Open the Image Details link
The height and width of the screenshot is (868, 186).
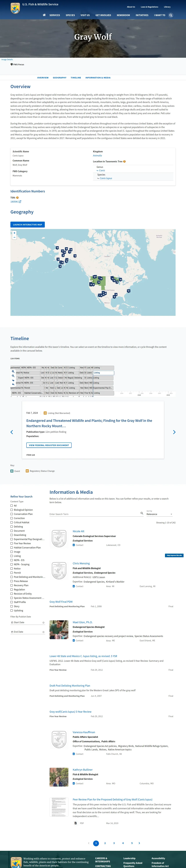[x=7, y=60]
